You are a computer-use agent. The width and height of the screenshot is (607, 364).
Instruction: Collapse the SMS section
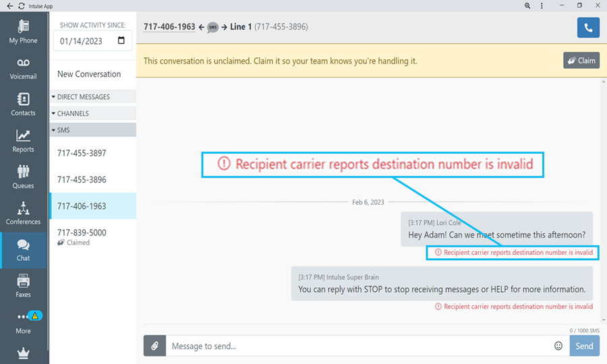(64, 129)
